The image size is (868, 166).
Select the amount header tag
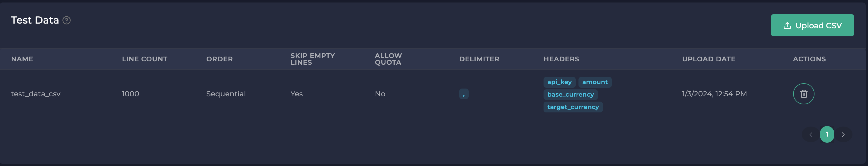pyautogui.click(x=595, y=82)
